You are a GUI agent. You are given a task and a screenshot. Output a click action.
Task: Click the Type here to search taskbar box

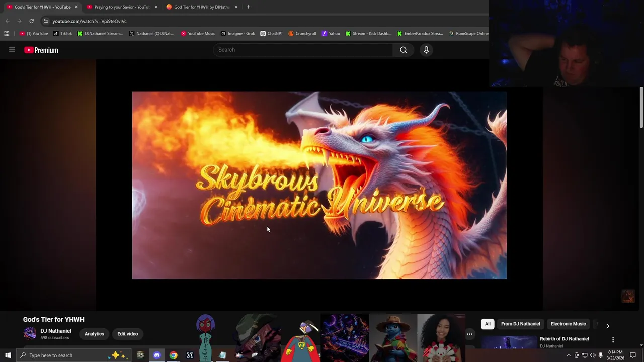coord(74,355)
